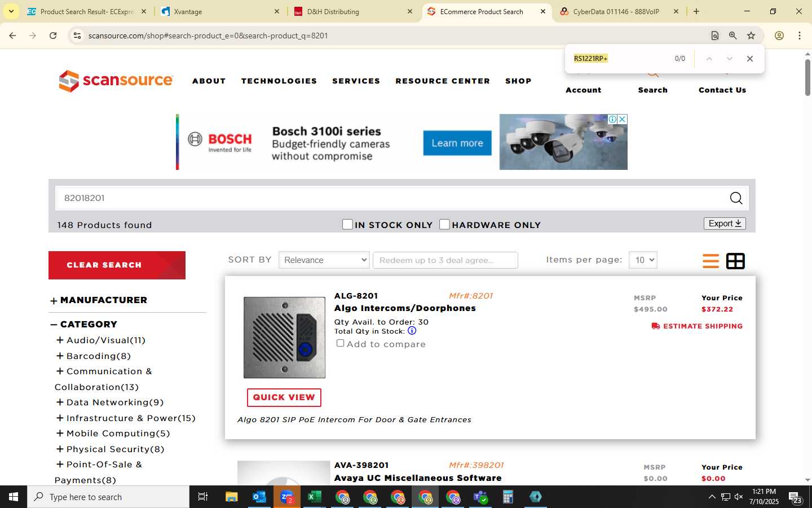Open Task View on the taskbar
This screenshot has height=508, width=812.
pyautogui.click(x=203, y=497)
